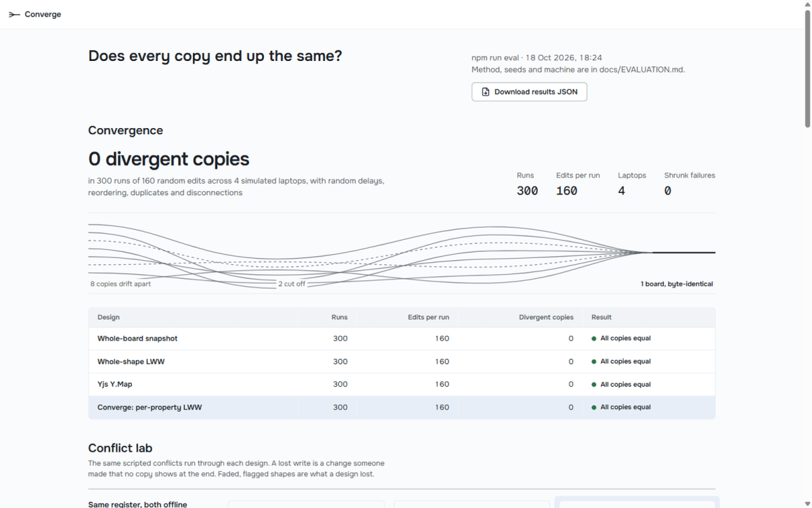The width and height of the screenshot is (812, 508).
Task: Click the docs/EVALUATION.md method note
Action: [x=578, y=70]
